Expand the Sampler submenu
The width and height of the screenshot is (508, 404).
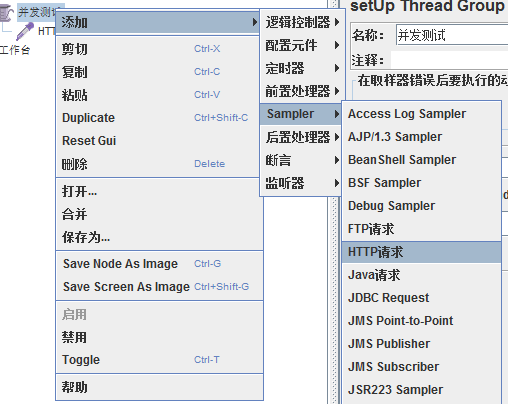pyautogui.click(x=301, y=114)
